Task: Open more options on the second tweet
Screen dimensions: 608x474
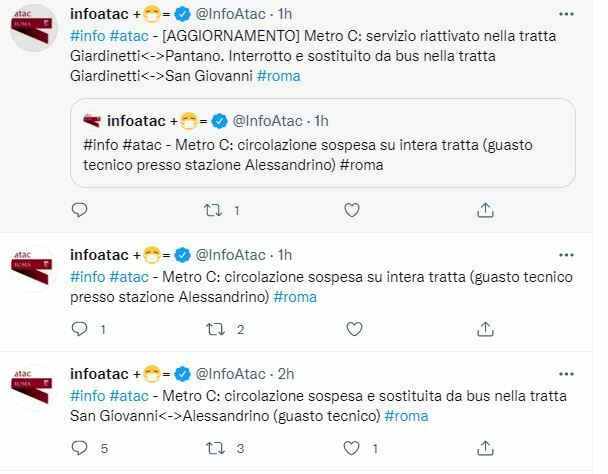Action: 567,255
